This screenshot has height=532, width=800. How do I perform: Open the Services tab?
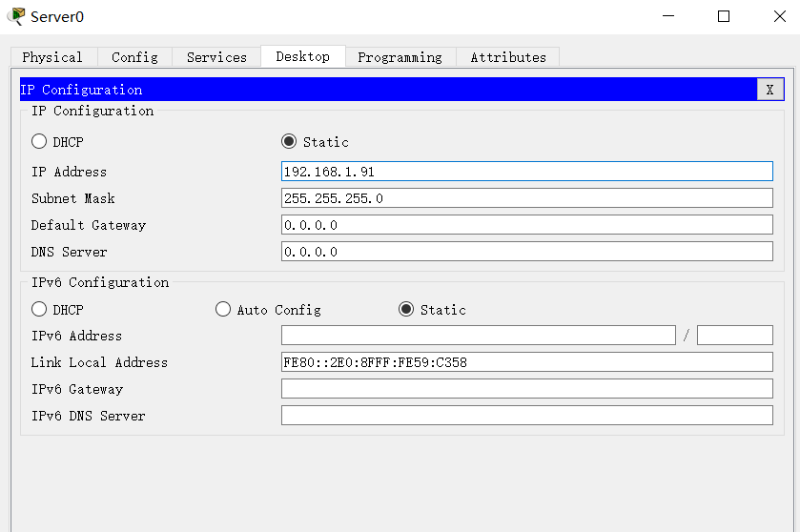tap(216, 57)
